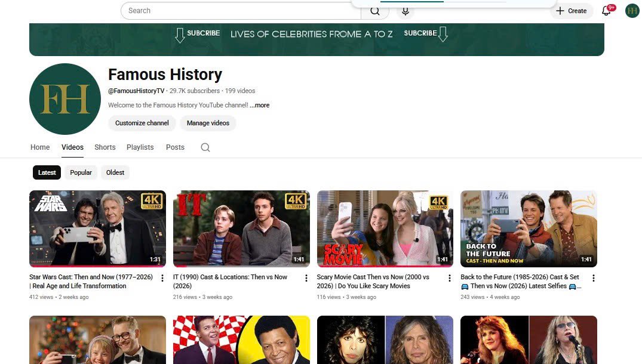Sort videos by Popular
Screen dimensions: 642x364
pos(81,172)
